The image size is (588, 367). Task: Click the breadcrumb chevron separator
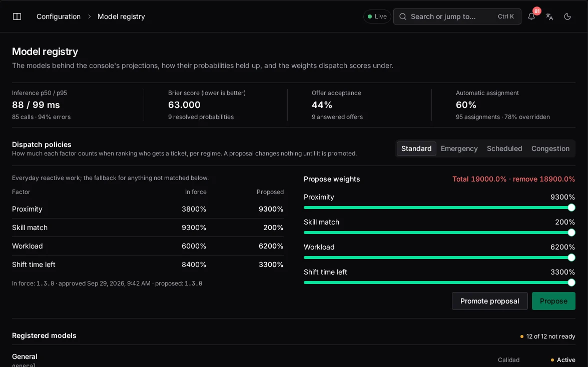[x=89, y=16]
